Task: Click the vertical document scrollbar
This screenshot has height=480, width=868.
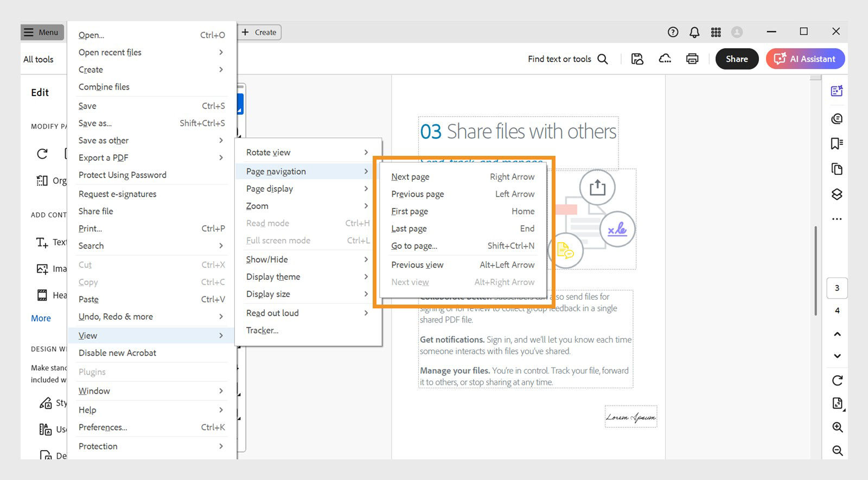Action: 815,270
